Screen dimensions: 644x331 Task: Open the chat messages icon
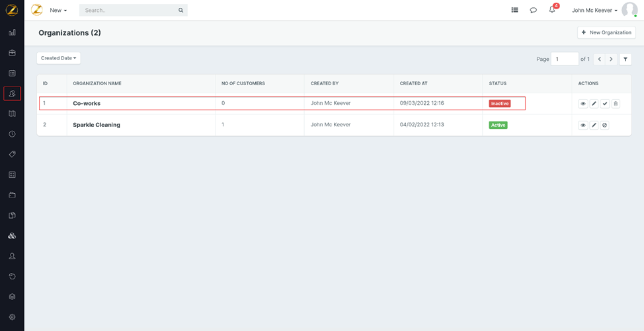coord(533,11)
